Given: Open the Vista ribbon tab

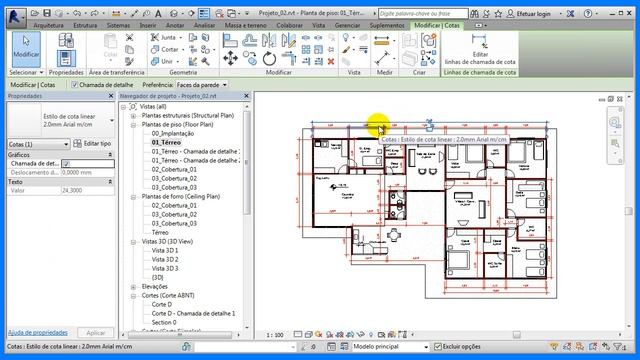Looking at the screenshot, I should pyautogui.click(x=318, y=25).
